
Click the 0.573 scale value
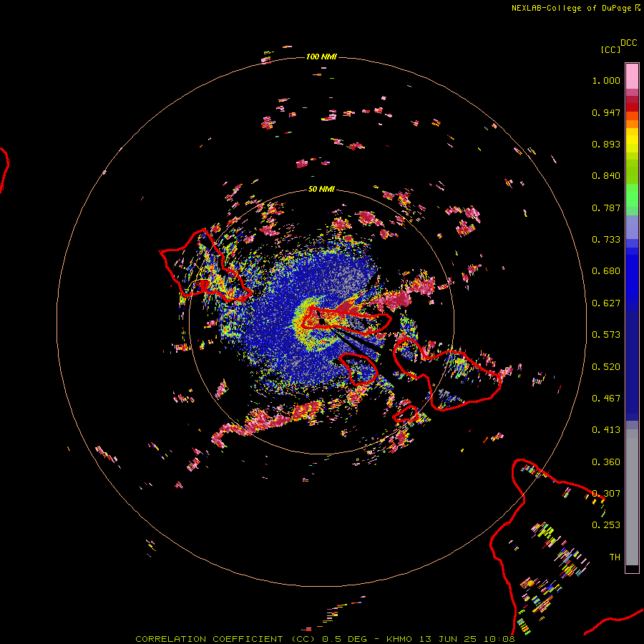606,335
